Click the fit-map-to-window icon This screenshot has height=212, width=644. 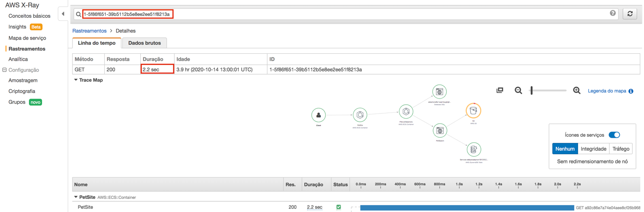(500, 90)
